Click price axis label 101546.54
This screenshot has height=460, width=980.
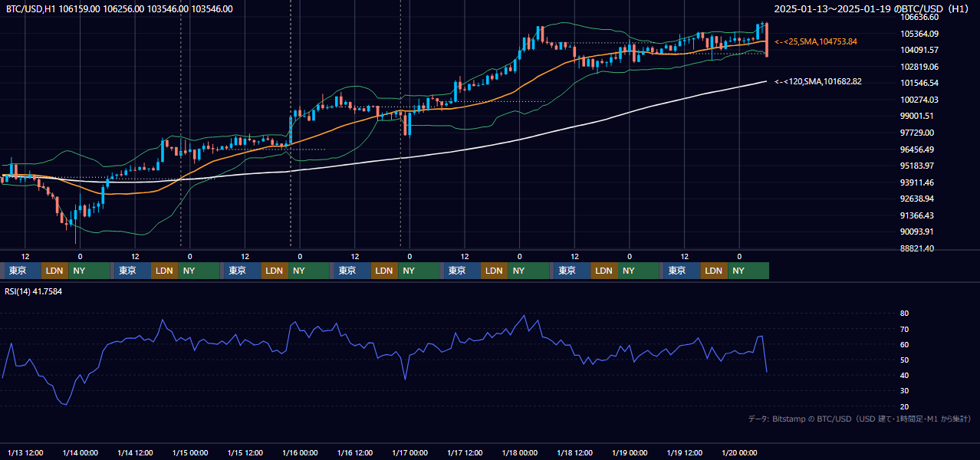[x=919, y=83]
